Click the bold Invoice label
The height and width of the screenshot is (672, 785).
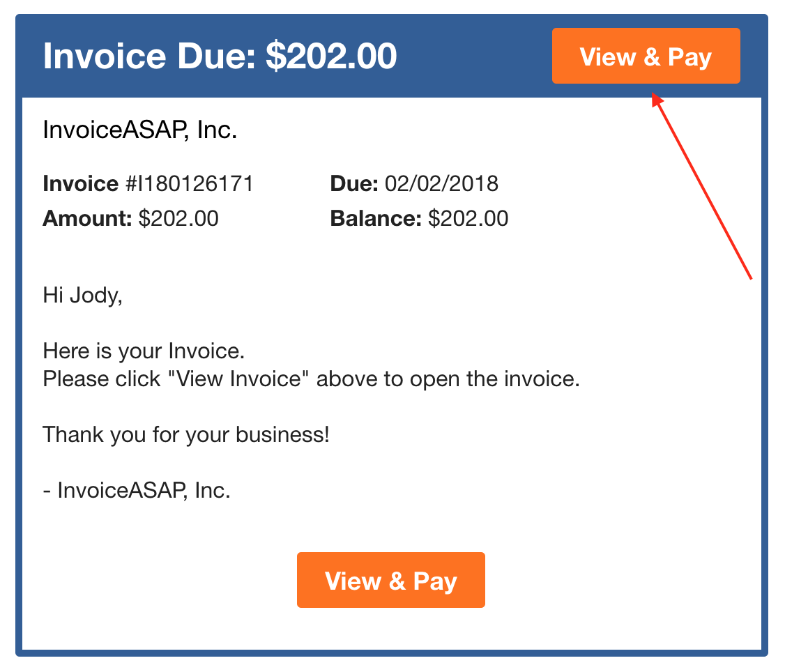(81, 184)
